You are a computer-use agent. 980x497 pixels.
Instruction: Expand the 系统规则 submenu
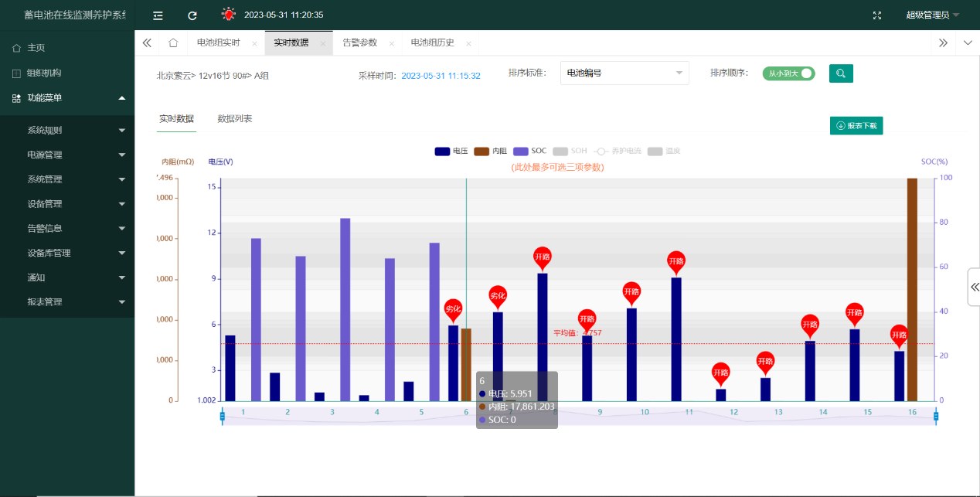[x=67, y=130]
